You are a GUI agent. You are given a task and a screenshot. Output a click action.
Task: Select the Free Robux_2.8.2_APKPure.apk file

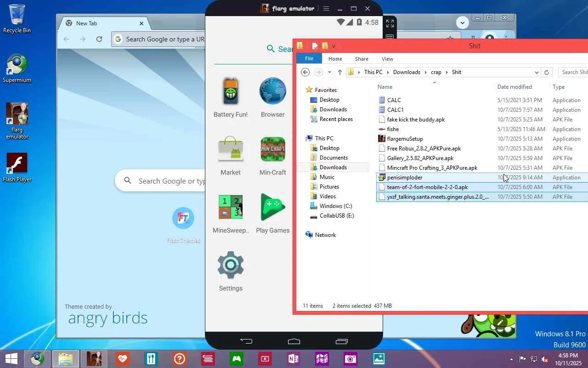pyautogui.click(x=424, y=149)
